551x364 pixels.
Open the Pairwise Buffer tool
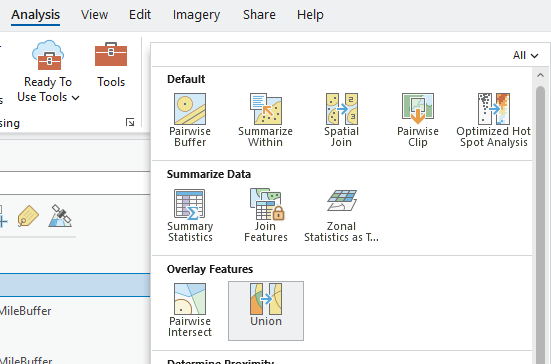[190, 120]
